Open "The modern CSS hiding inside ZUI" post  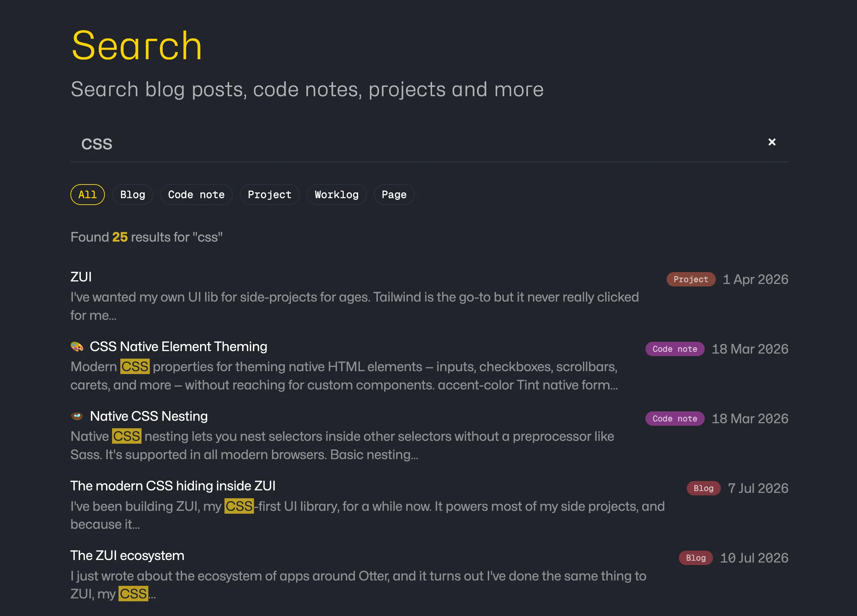(173, 486)
